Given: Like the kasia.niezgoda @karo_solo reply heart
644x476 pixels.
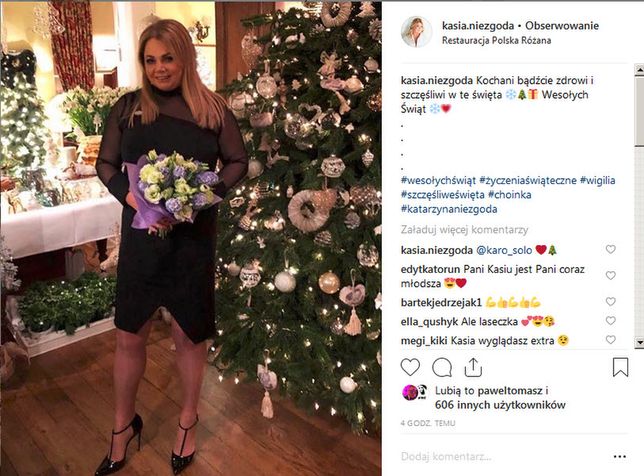Looking at the screenshot, I should pyautogui.click(x=611, y=249).
